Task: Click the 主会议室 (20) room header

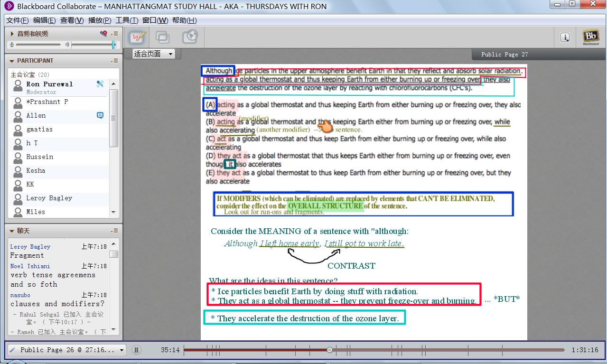Action: click(x=30, y=75)
